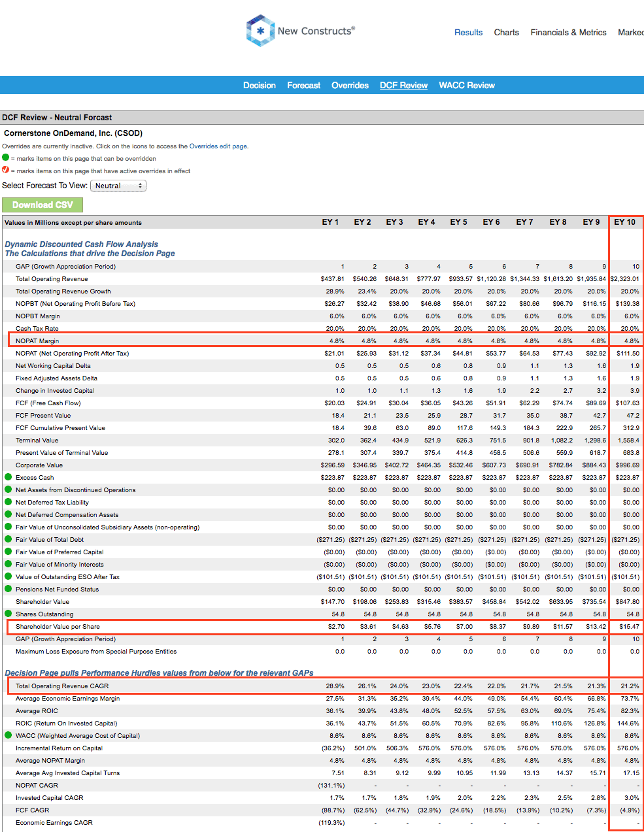Click the Total Operating Revenue CAGR label
The height and width of the screenshot is (832, 644).
62,686
